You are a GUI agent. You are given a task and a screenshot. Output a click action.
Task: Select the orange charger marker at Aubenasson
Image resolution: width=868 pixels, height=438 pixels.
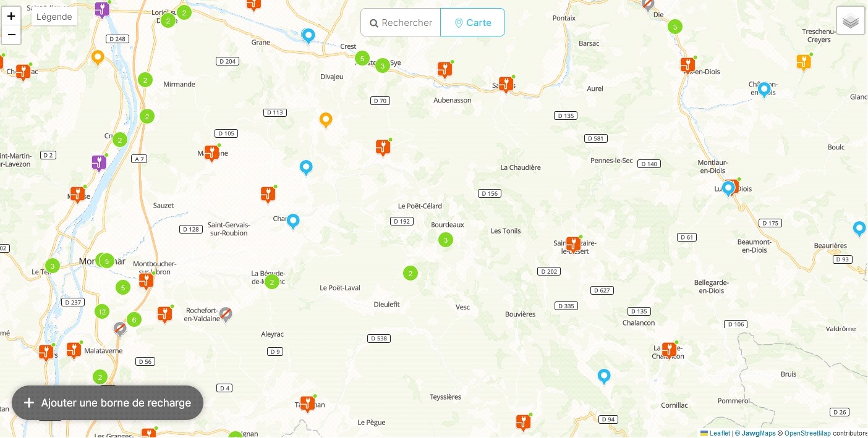(x=444, y=69)
